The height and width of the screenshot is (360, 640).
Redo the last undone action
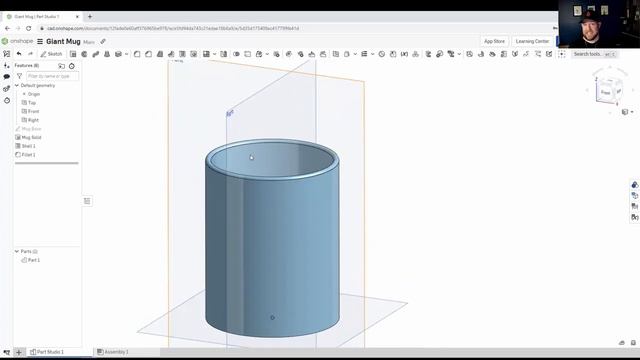(x=30, y=54)
